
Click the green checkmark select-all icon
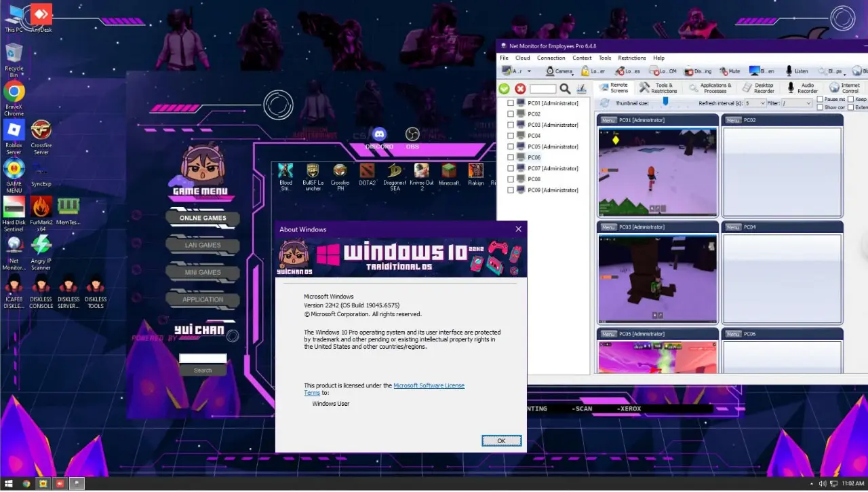[x=504, y=89]
